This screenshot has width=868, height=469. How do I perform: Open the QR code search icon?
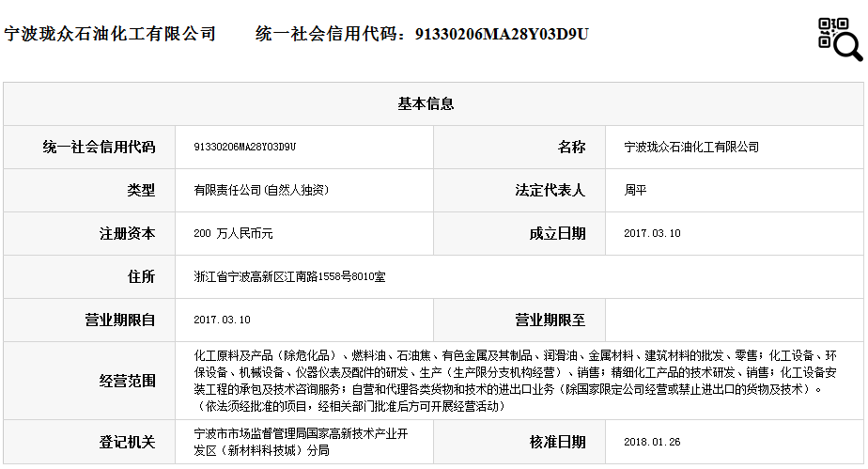[x=840, y=39]
